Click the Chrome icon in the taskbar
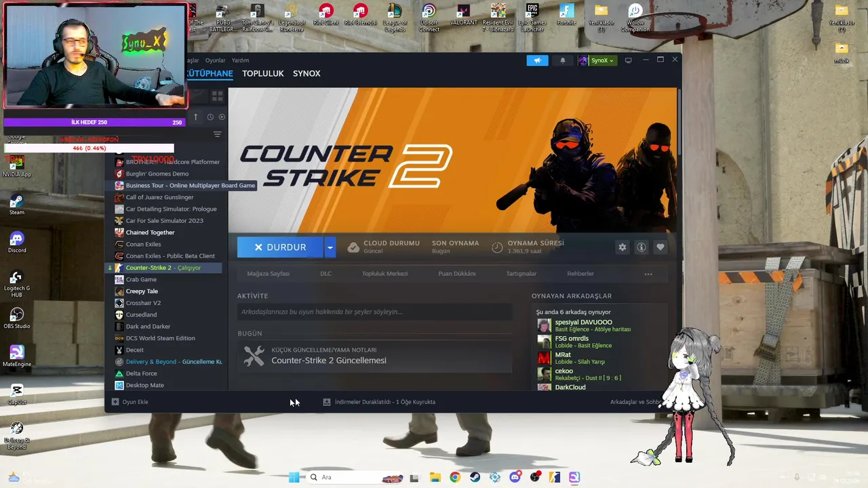 pyautogui.click(x=455, y=477)
